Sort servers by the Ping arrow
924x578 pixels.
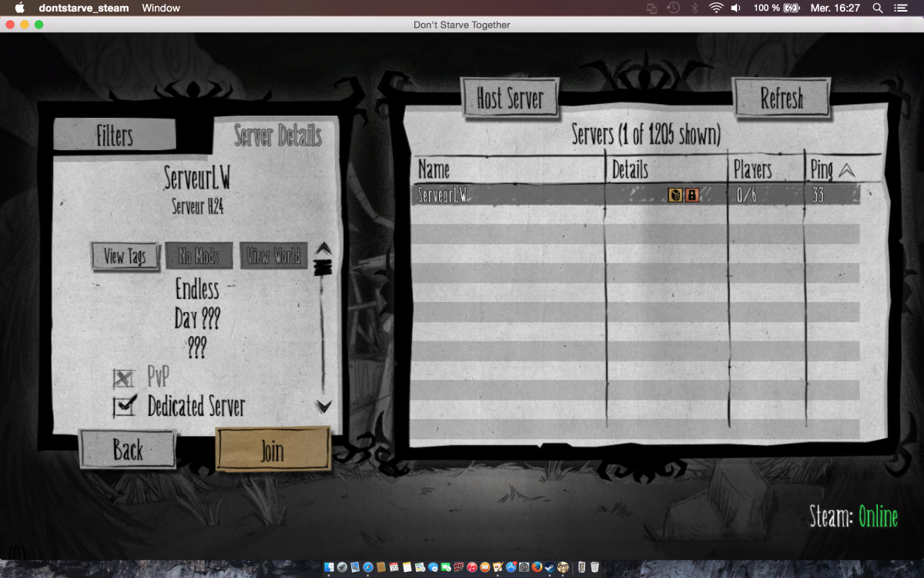coord(846,171)
